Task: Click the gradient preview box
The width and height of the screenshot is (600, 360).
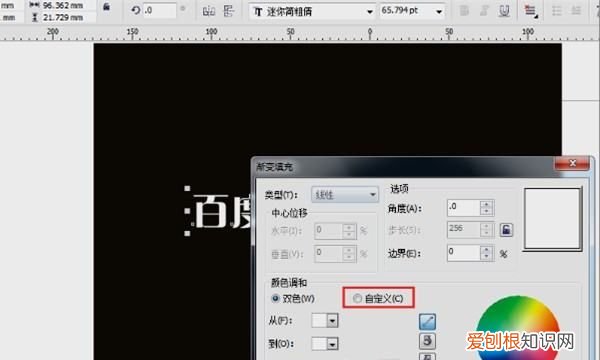Action: [x=553, y=219]
